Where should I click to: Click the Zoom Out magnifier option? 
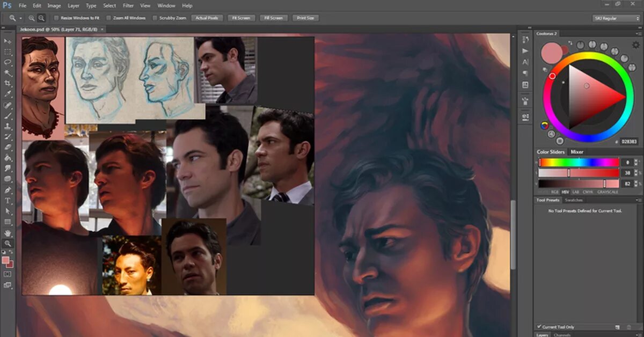(x=41, y=18)
